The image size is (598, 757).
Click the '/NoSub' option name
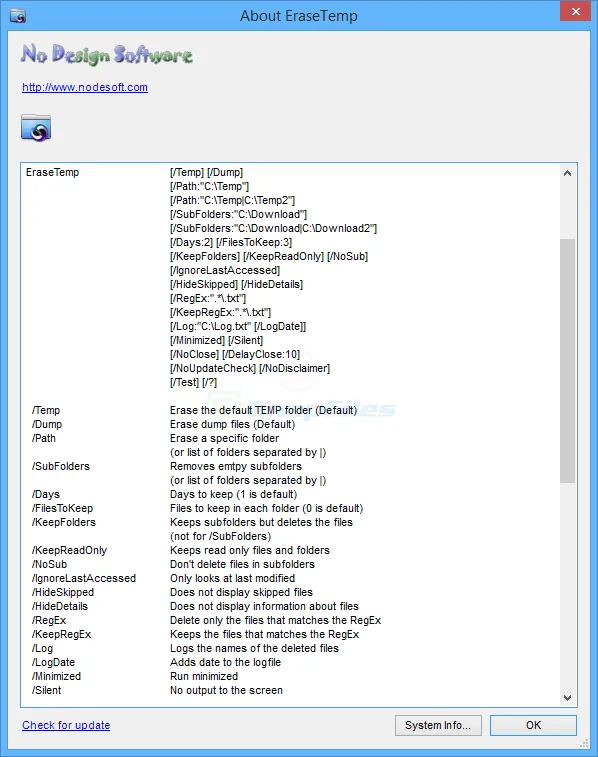tap(49, 564)
